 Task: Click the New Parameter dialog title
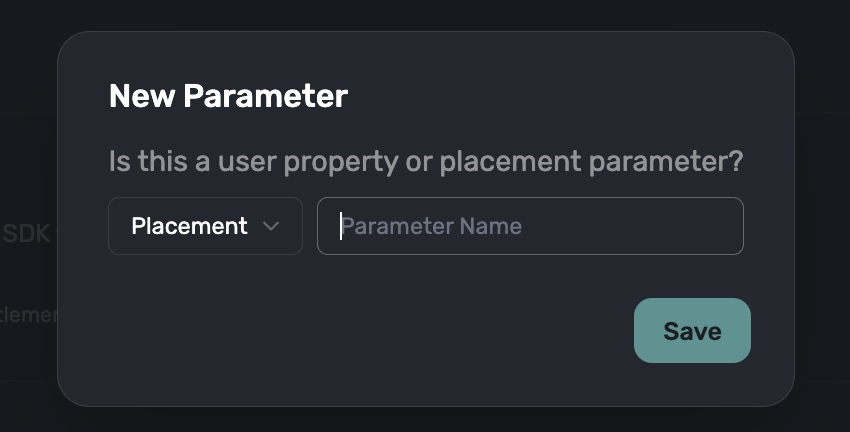(x=228, y=96)
